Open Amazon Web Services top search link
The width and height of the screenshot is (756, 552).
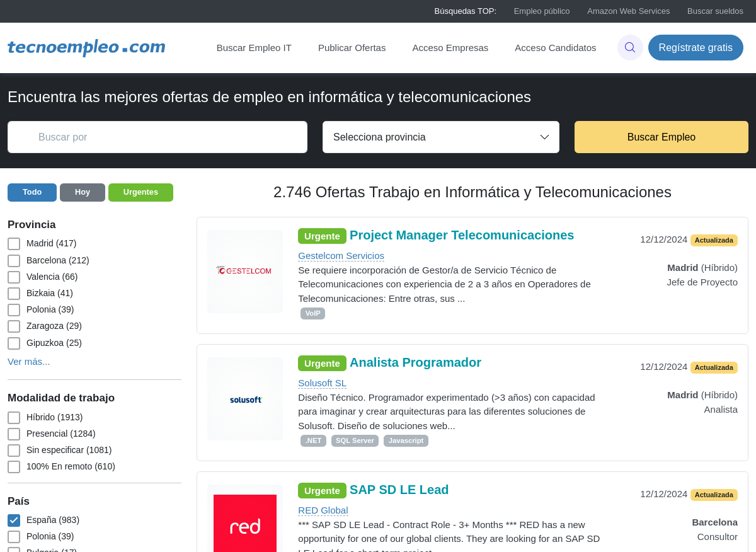click(629, 11)
